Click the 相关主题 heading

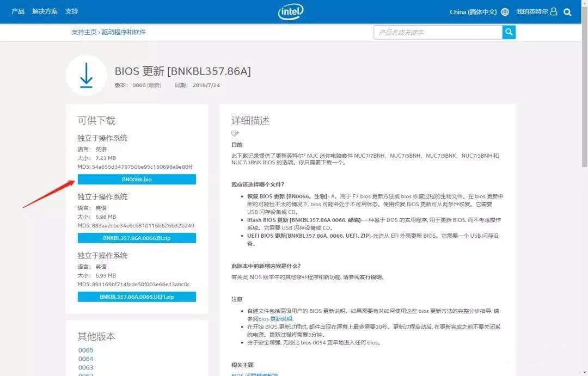(243, 365)
